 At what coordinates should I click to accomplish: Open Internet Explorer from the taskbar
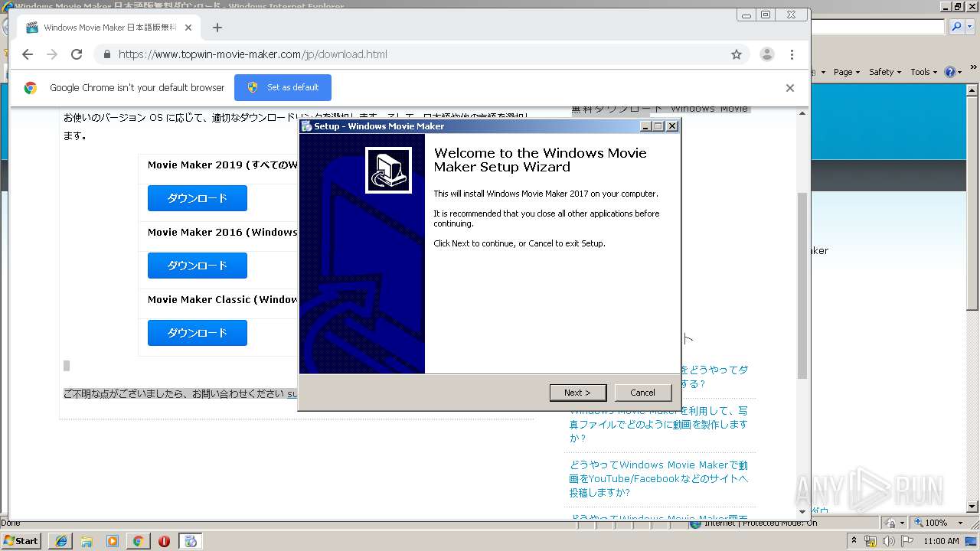(60, 541)
